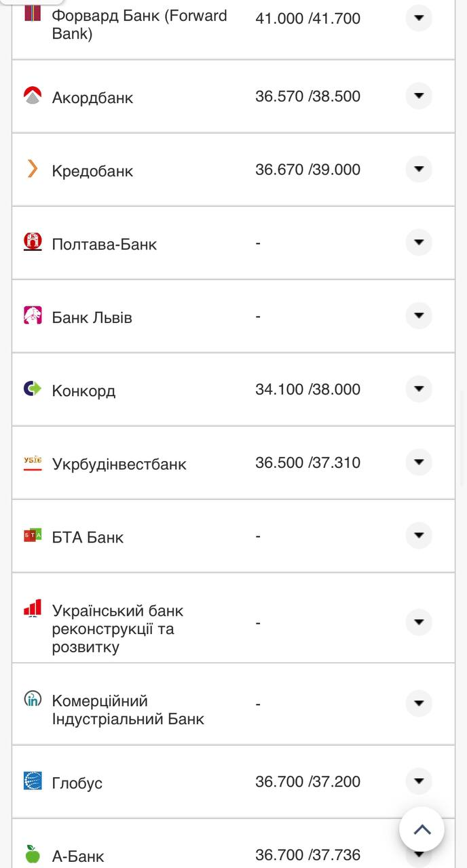Click the Полтава-Банк logo icon
The height and width of the screenshot is (868, 467).
click(x=33, y=242)
